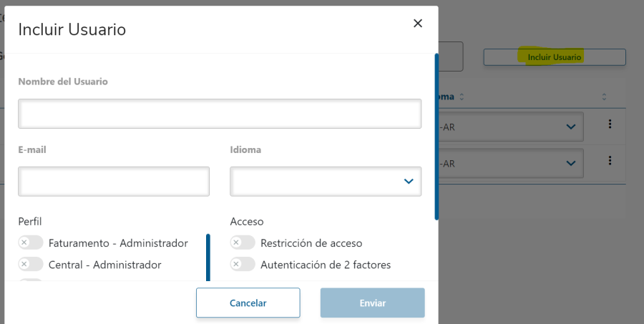
Task: Turn on Restricción de acceso
Action: pos(243,243)
